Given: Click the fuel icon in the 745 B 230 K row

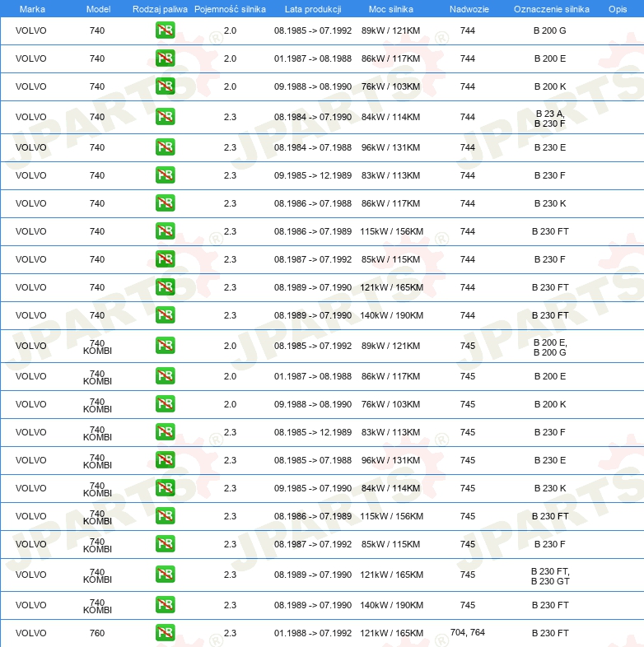Looking at the screenshot, I should pyautogui.click(x=166, y=488).
